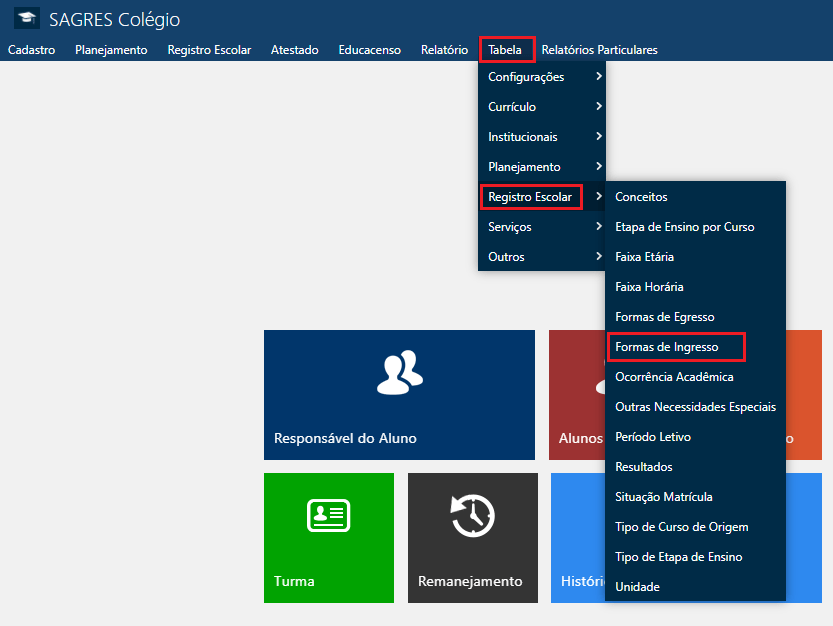Open the Tabela menu

pos(505,50)
